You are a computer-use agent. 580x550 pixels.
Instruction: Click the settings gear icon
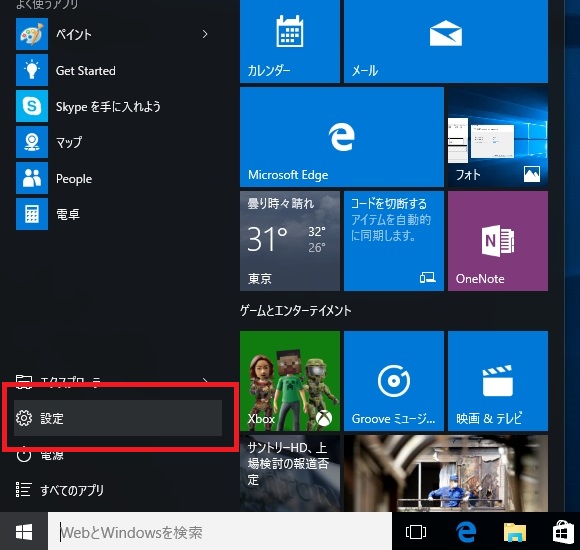[24, 418]
